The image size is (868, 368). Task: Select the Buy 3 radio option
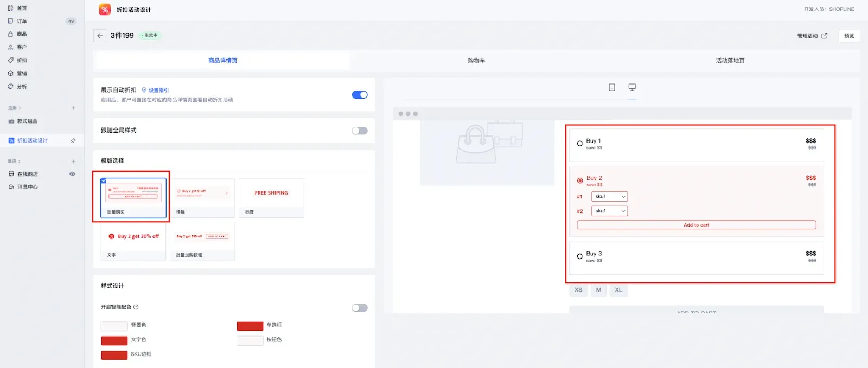tap(580, 256)
